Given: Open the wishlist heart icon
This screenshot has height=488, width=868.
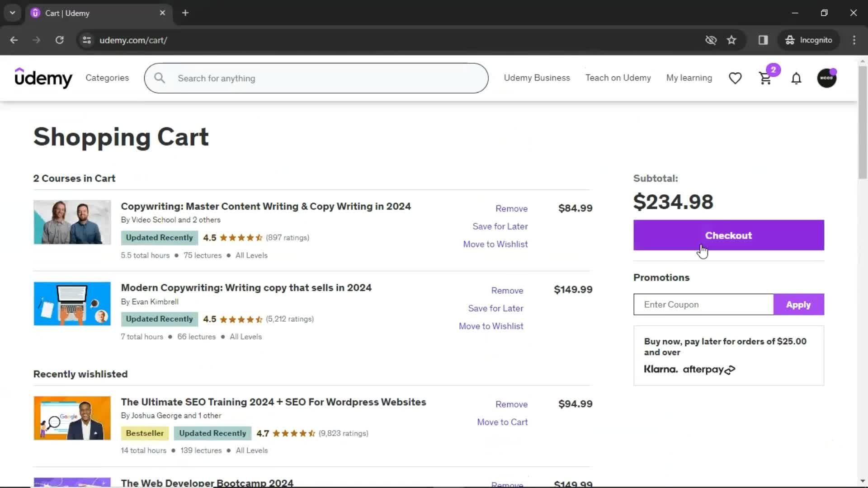Looking at the screenshot, I should click(x=735, y=78).
